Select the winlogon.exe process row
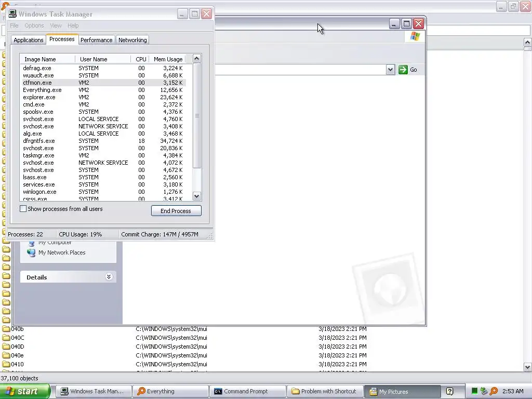Screen dimensions: 532x399 coord(103,192)
